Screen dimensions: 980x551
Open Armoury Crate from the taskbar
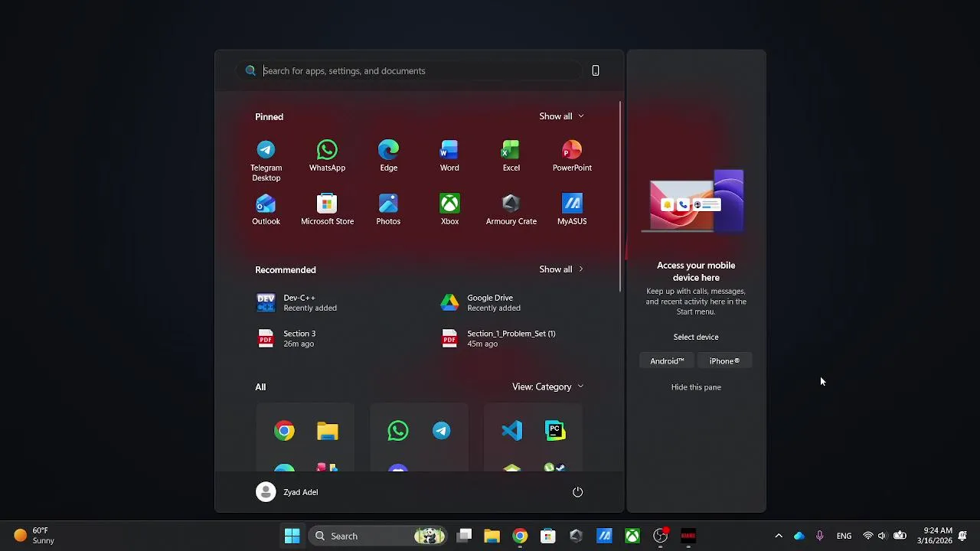click(x=576, y=536)
